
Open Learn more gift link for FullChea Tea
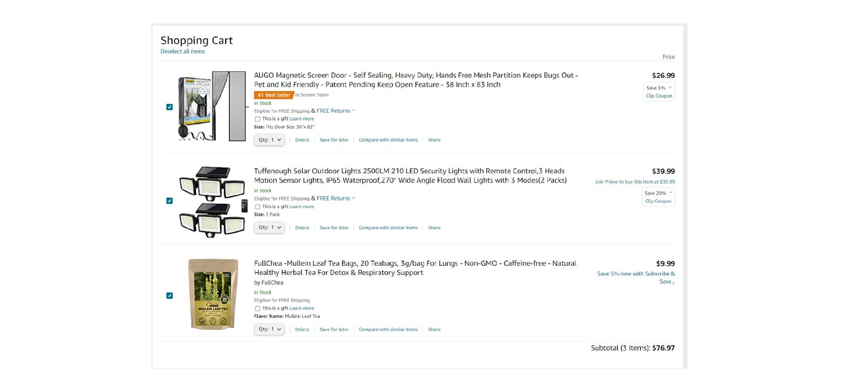tap(302, 309)
